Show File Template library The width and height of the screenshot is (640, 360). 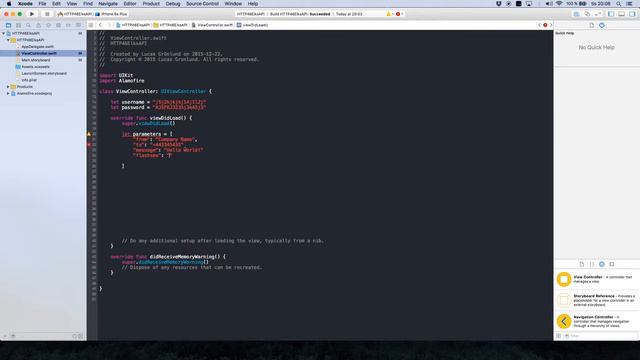pos(582,264)
